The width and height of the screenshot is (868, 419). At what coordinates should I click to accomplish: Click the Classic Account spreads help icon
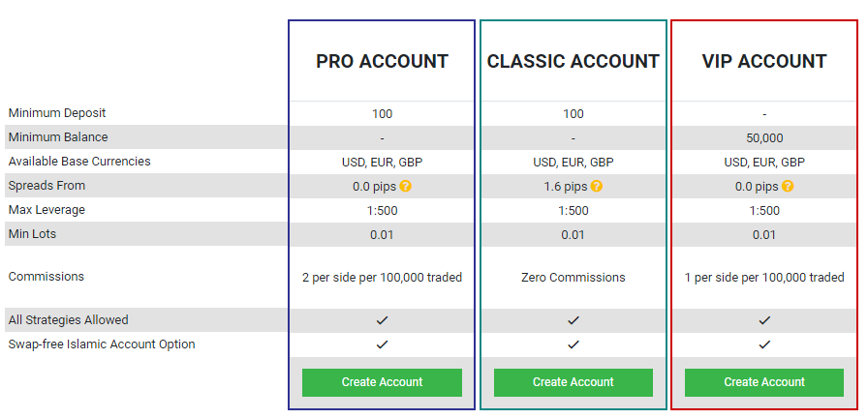click(597, 186)
